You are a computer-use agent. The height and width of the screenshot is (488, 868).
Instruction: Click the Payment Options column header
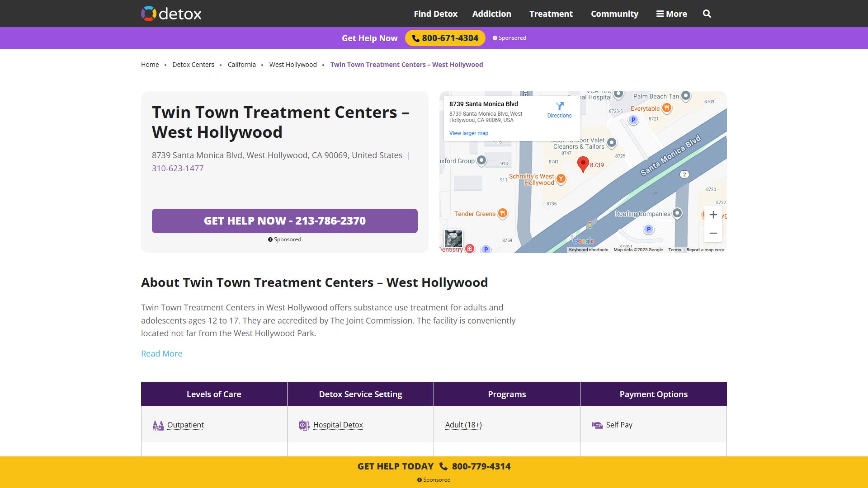point(654,394)
